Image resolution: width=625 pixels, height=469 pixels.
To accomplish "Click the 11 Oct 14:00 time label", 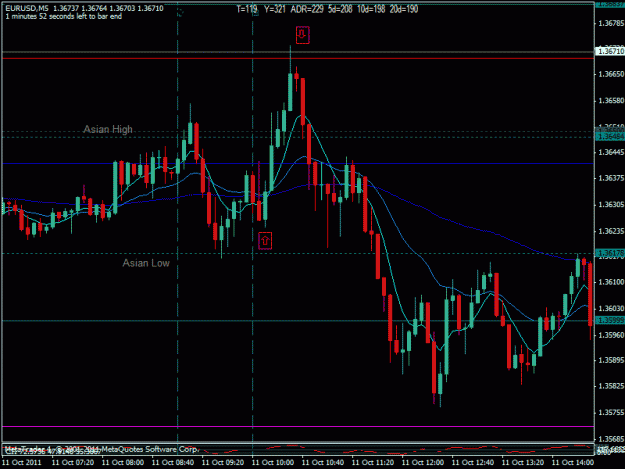I will click(573, 463).
